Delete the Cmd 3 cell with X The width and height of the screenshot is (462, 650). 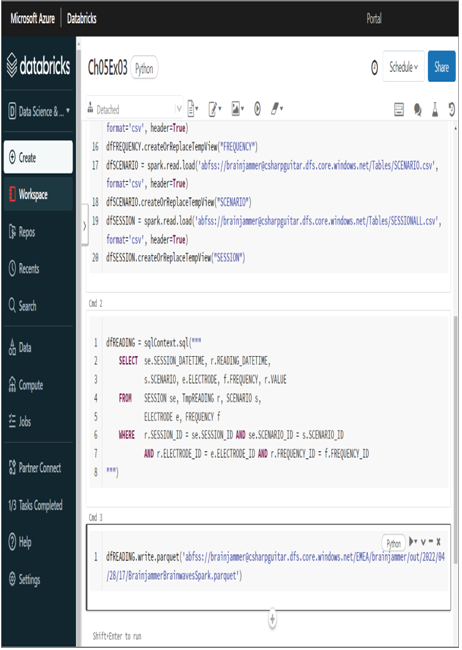click(x=438, y=542)
